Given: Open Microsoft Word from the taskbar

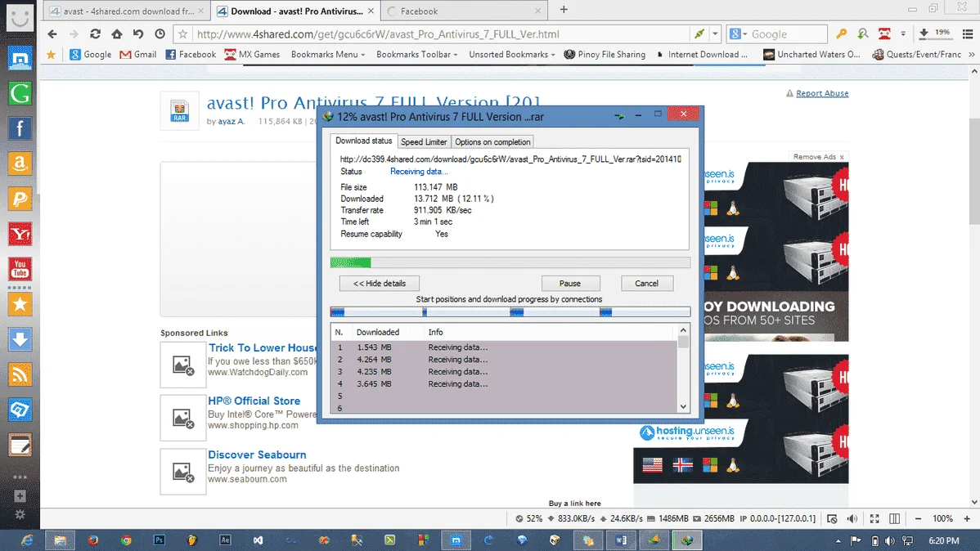Looking at the screenshot, I should click(621, 540).
